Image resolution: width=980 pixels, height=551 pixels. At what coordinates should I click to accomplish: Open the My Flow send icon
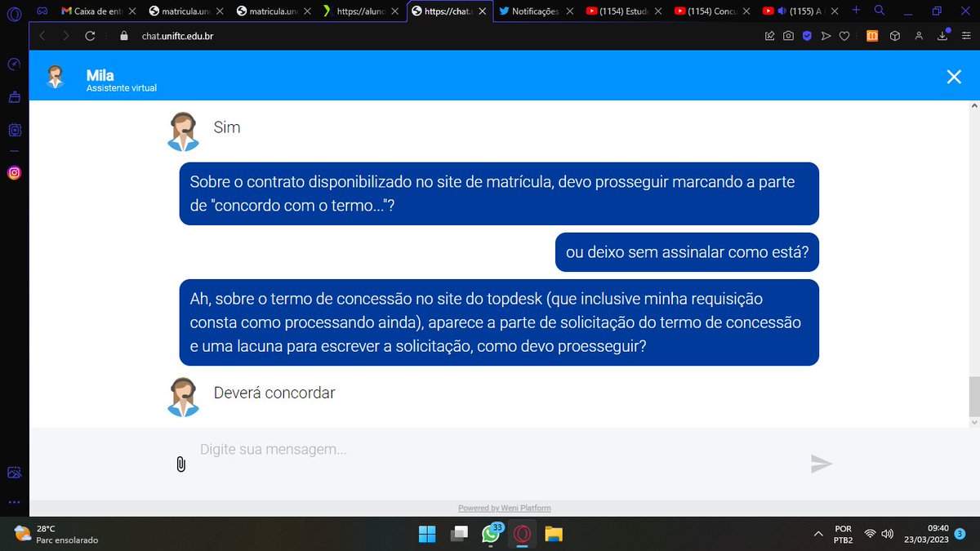click(x=826, y=36)
